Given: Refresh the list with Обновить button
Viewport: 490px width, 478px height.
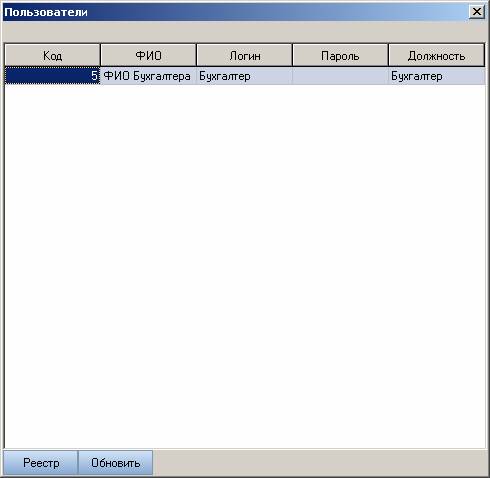Looking at the screenshot, I should [x=115, y=463].
